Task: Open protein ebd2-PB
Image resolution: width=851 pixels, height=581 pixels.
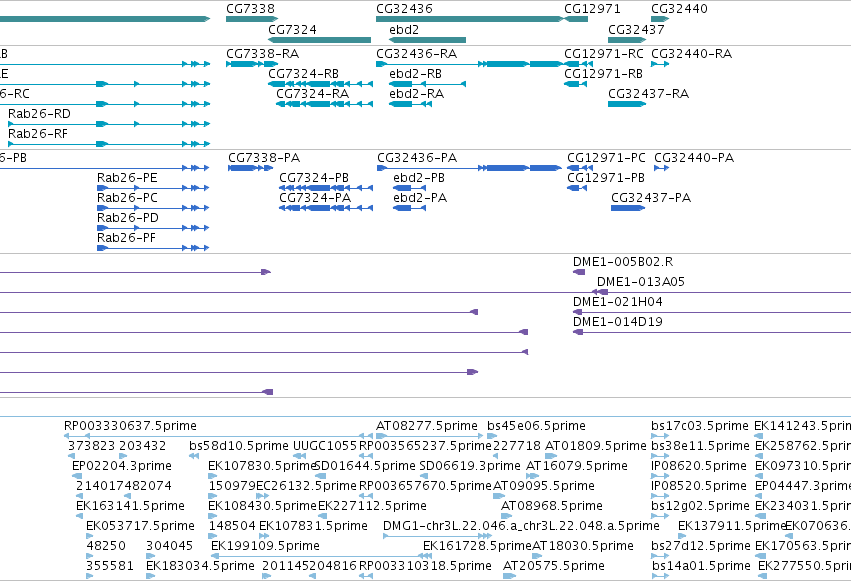Action: point(419,178)
